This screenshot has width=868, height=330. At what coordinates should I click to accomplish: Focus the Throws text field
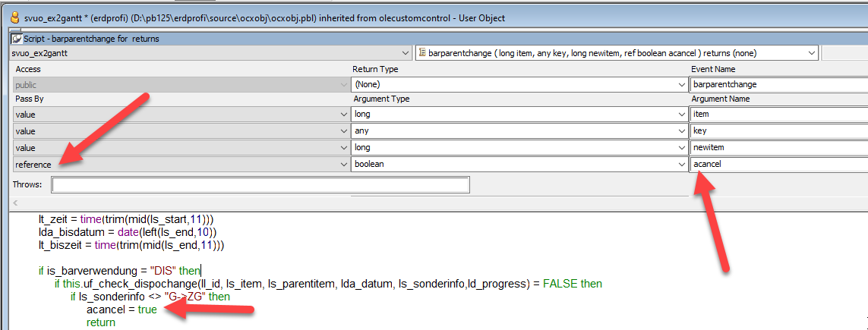tap(260, 185)
